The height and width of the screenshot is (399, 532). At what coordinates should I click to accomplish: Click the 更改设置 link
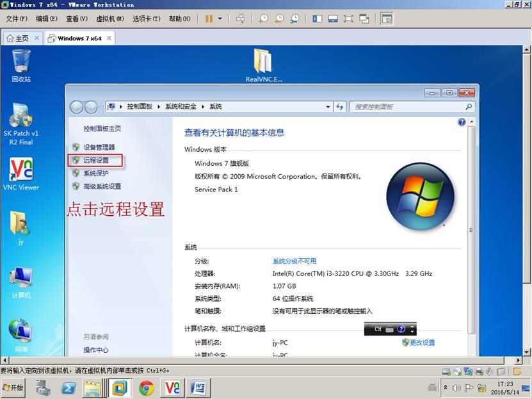click(422, 343)
